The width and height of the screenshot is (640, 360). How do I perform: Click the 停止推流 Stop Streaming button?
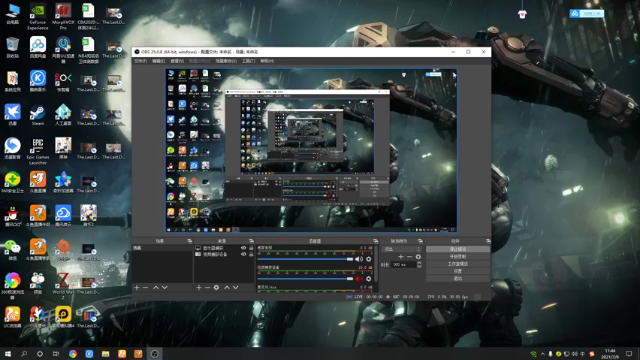[458, 249]
